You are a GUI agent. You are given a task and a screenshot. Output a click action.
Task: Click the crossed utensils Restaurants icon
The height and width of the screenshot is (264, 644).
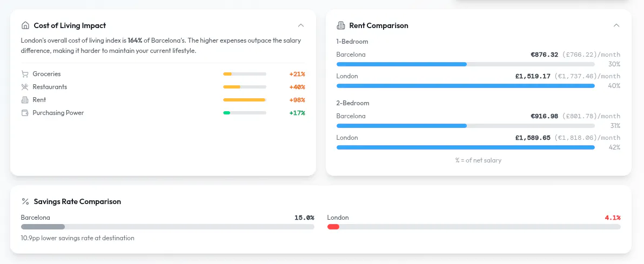point(25,87)
